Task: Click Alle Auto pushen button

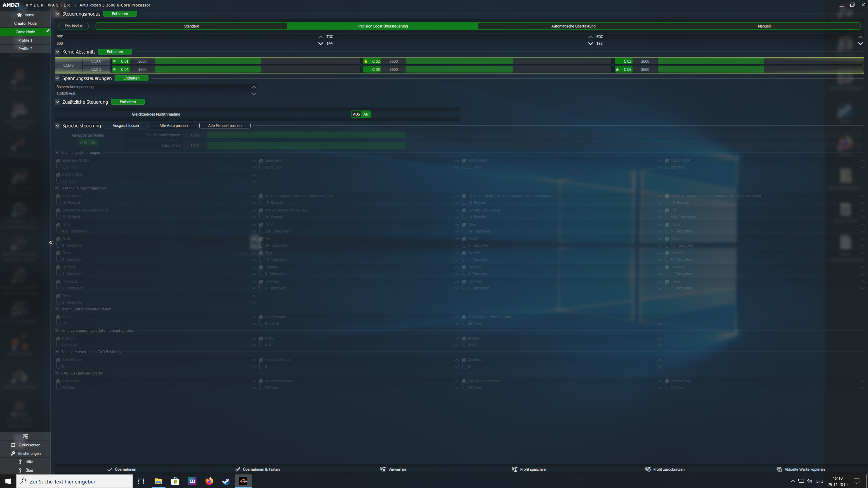Action: point(173,126)
